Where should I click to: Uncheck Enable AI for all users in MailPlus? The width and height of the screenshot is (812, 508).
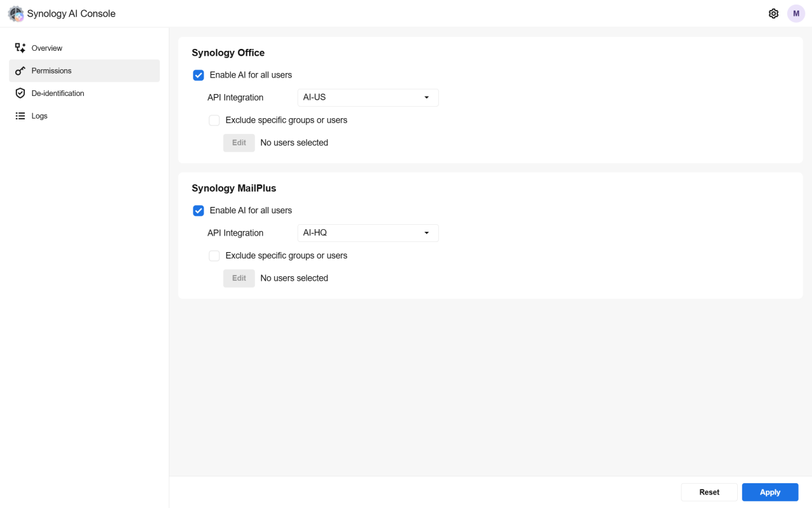coord(199,210)
